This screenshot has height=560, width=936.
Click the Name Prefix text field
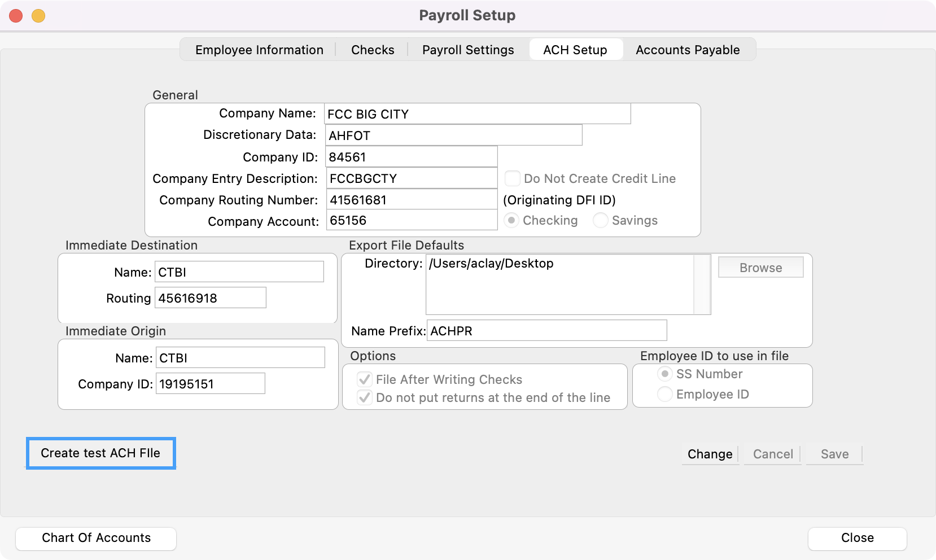point(546,331)
